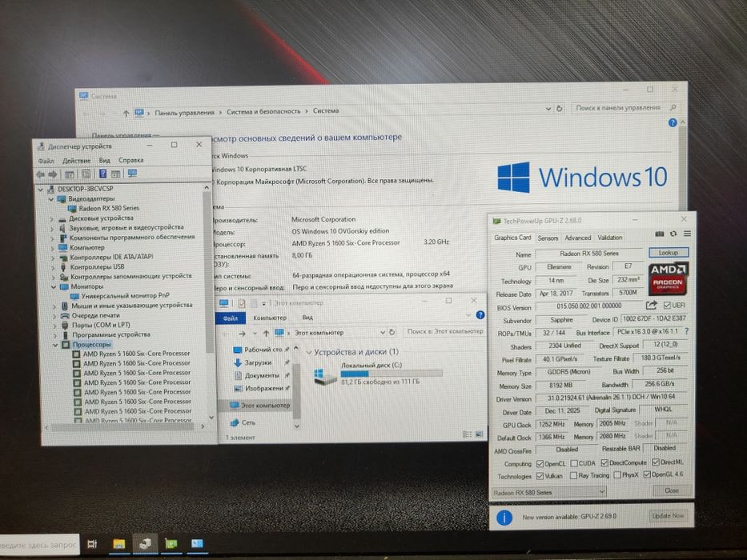Open the Действие menu in Device Manager

(x=76, y=161)
